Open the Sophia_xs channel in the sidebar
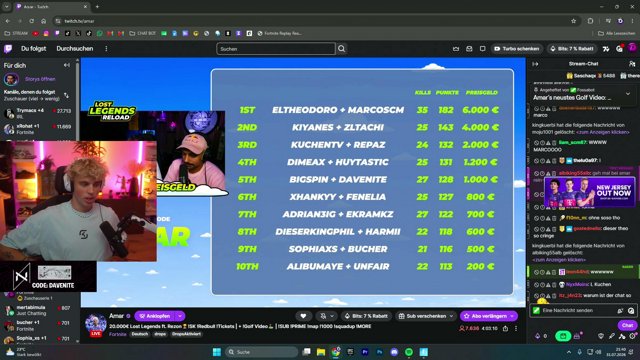The width and height of the screenshot is (640, 360). (38, 339)
